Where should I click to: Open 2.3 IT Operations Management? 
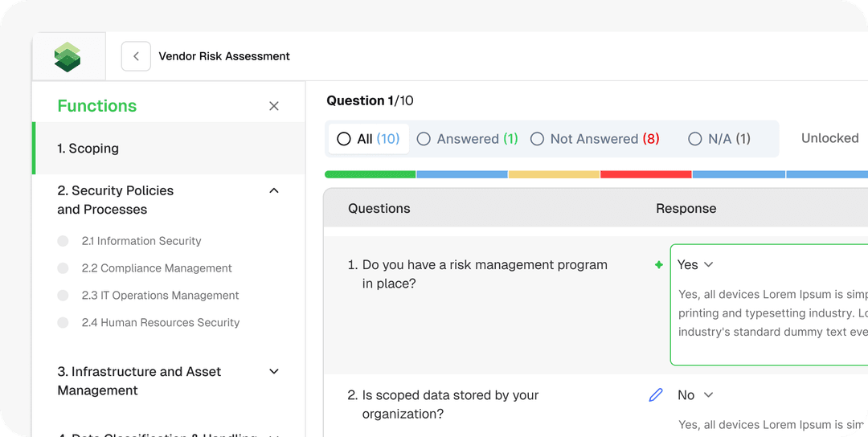161,296
